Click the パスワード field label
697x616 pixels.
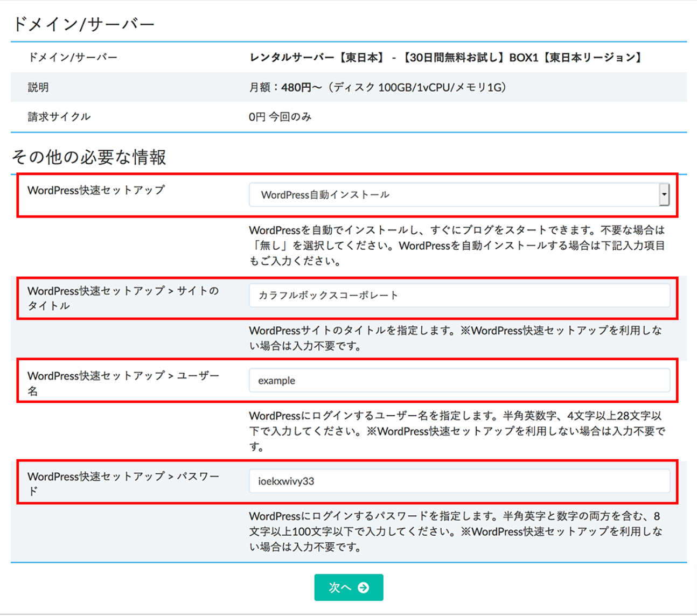coord(123,484)
